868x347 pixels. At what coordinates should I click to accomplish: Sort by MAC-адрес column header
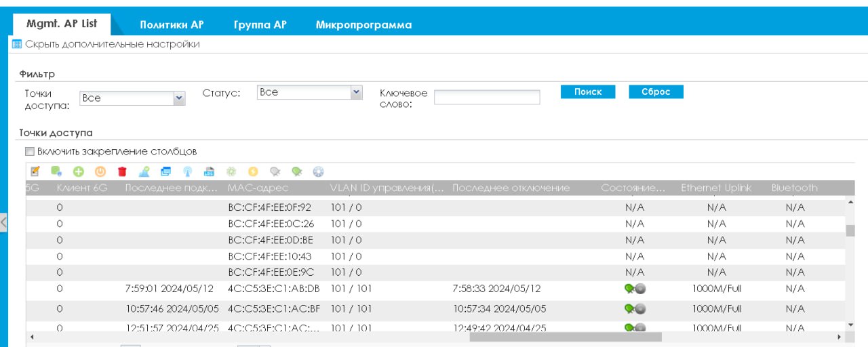258,188
